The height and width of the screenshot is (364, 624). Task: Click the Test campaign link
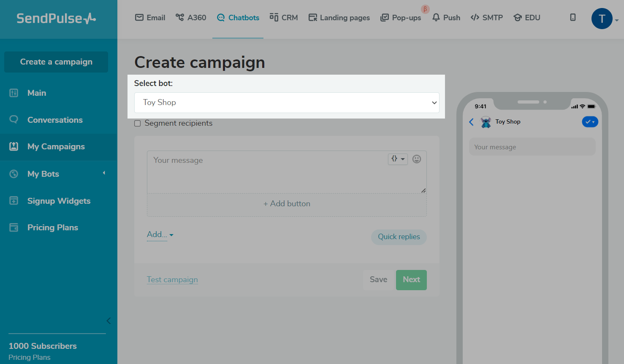[172, 280]
